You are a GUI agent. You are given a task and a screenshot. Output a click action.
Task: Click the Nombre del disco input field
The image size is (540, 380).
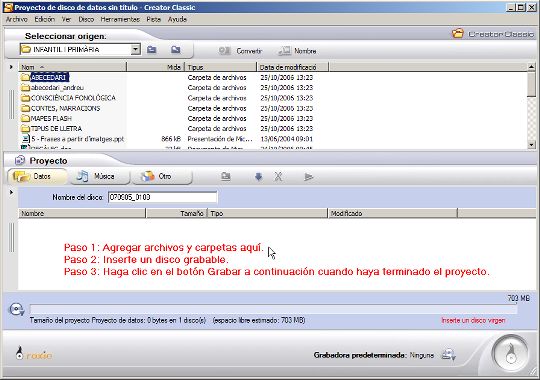pyautogui.click(x=163, y=197)
